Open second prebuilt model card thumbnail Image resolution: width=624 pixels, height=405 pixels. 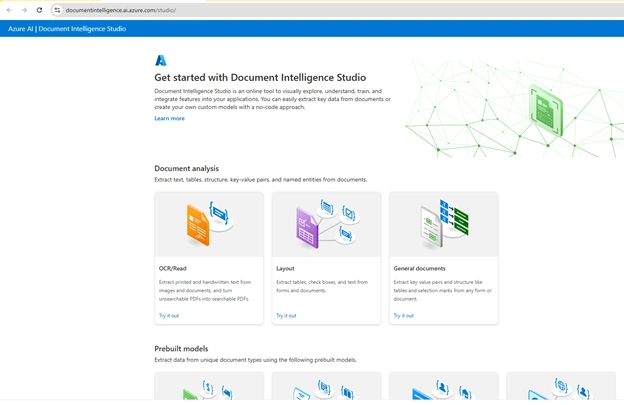[x=326, y=386]
